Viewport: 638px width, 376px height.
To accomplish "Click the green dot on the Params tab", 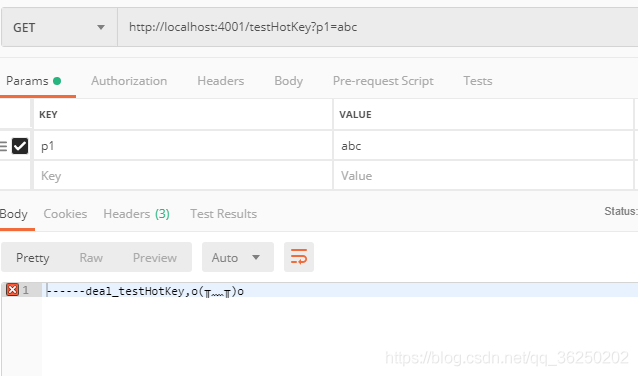I will coord(57,81).
